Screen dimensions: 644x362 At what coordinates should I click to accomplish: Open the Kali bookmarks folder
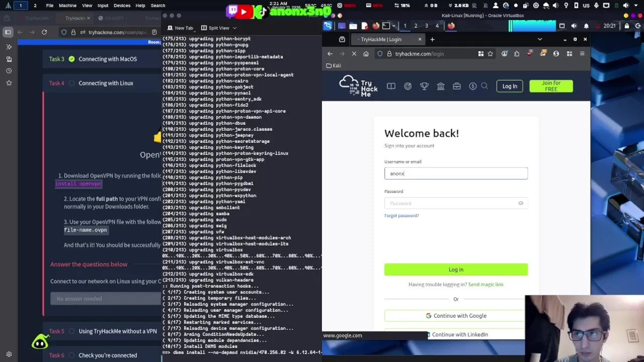(x=334, y=65)
